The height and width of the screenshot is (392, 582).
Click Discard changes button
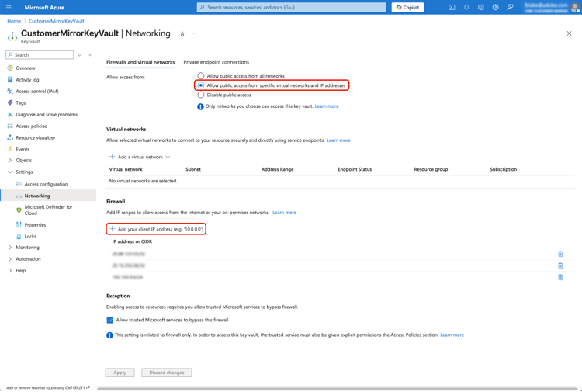click(x=167, y=373)
